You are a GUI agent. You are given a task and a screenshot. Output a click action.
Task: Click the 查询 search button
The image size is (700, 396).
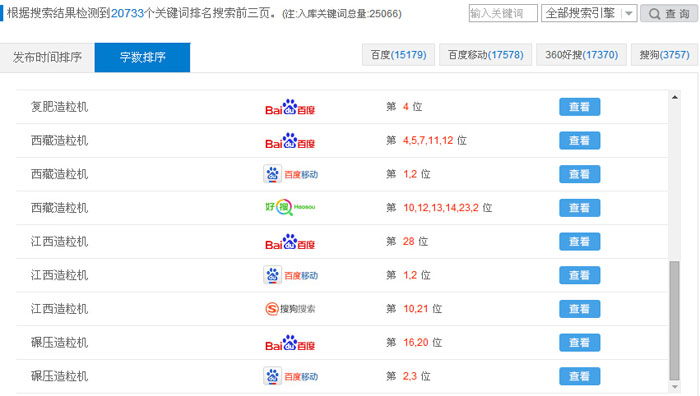(668, 13)
